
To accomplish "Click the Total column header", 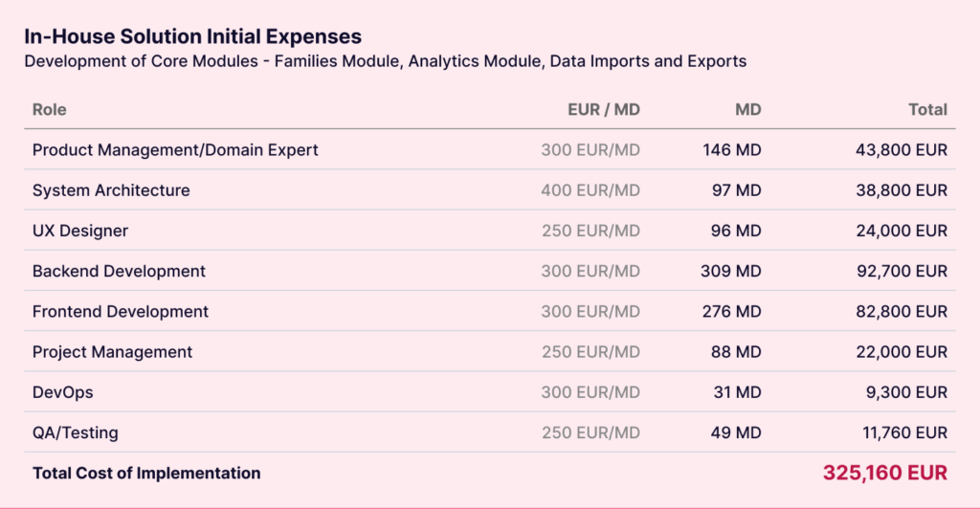I will (x=927, y=109).
